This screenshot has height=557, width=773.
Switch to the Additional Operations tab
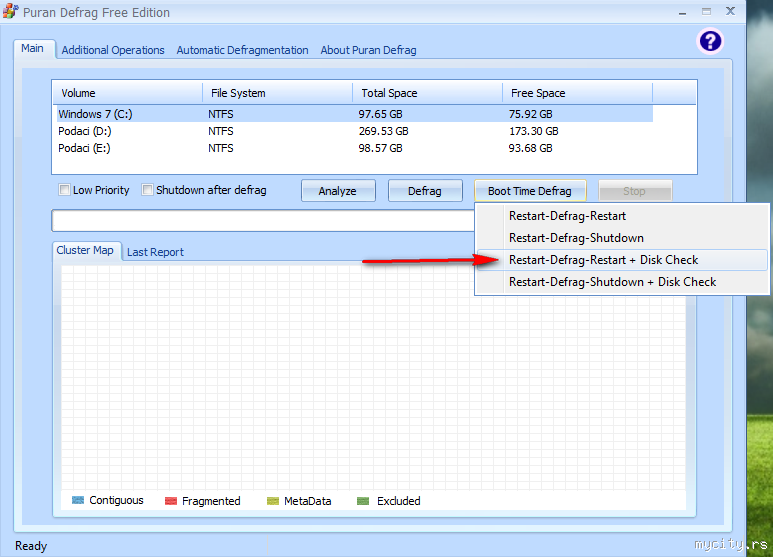113,50
